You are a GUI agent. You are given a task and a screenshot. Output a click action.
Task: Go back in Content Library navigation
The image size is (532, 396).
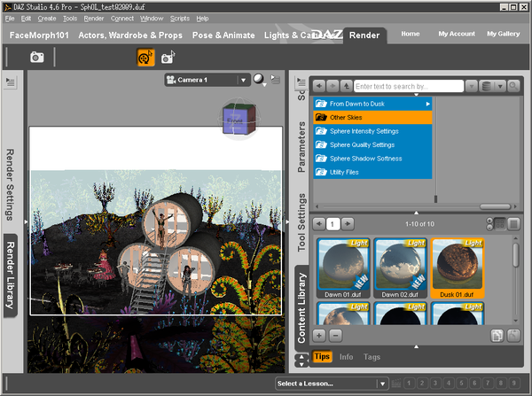[319, 86]
